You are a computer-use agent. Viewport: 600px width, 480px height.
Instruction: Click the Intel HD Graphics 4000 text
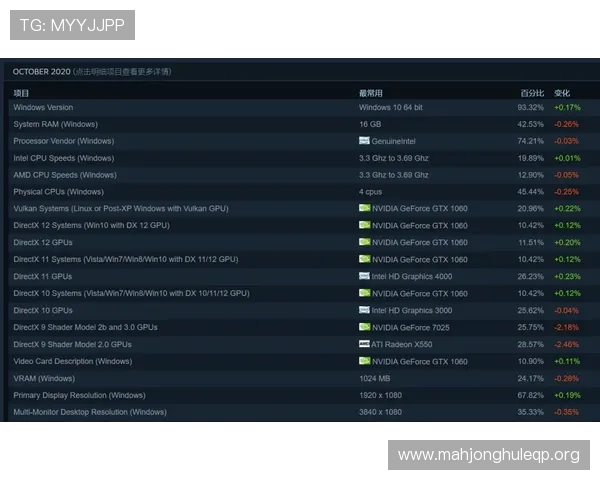pyautogui.click(x=412, y=276)
